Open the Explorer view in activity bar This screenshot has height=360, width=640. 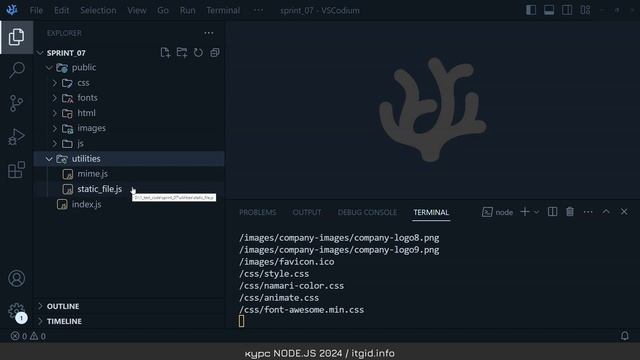point(16,37)
